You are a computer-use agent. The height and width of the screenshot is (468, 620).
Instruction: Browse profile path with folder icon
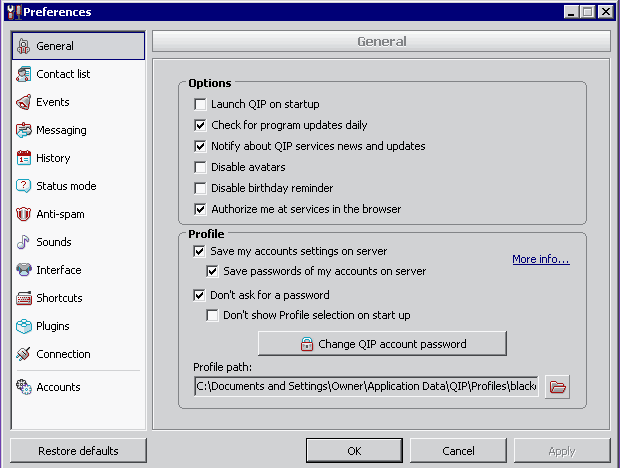[557, 387]
